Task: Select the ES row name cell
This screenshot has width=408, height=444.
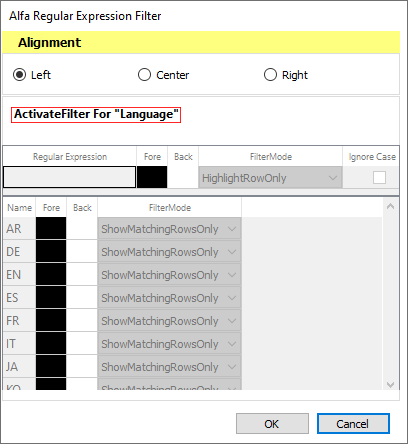Action: (19, 298)
